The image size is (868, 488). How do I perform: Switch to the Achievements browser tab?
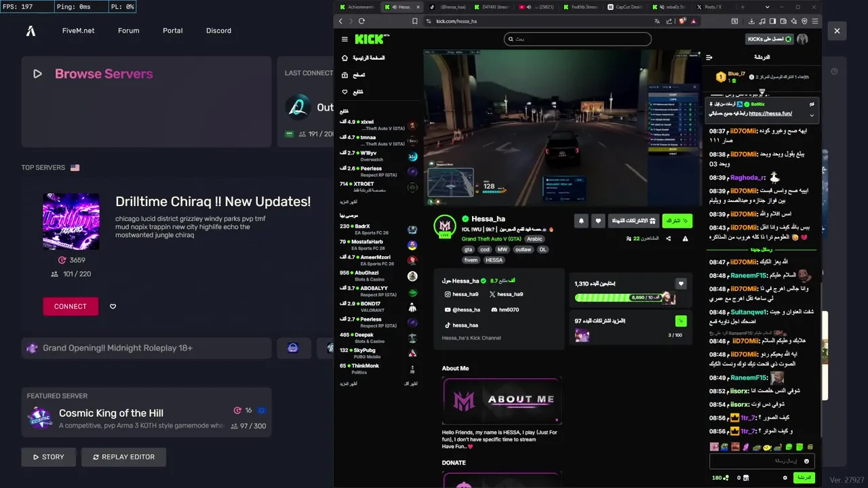(357, 7)
